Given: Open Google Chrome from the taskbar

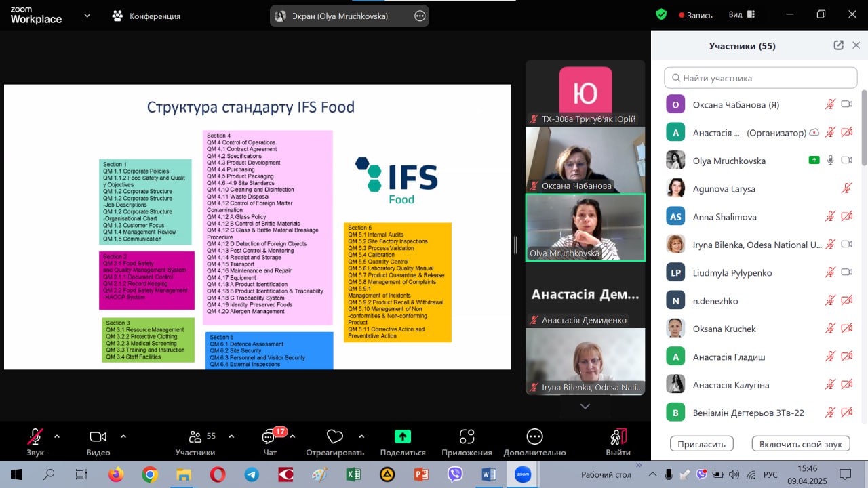Looking at the screenshot, I should coord(150,474).
